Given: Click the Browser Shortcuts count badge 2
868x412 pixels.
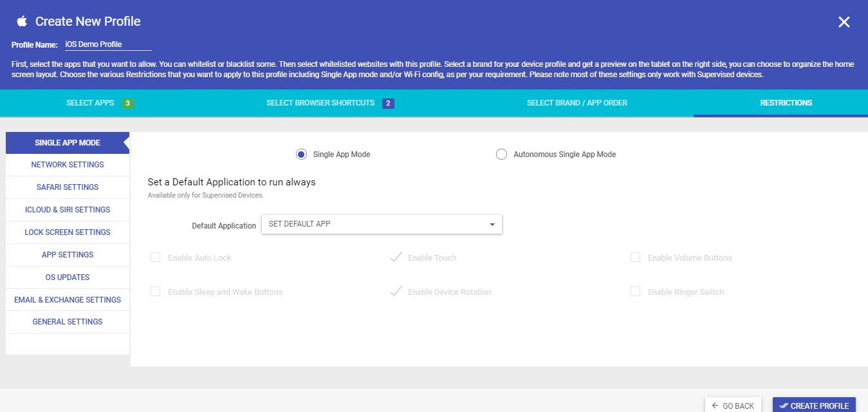Looking at the screenshot, I should point(388,104).
